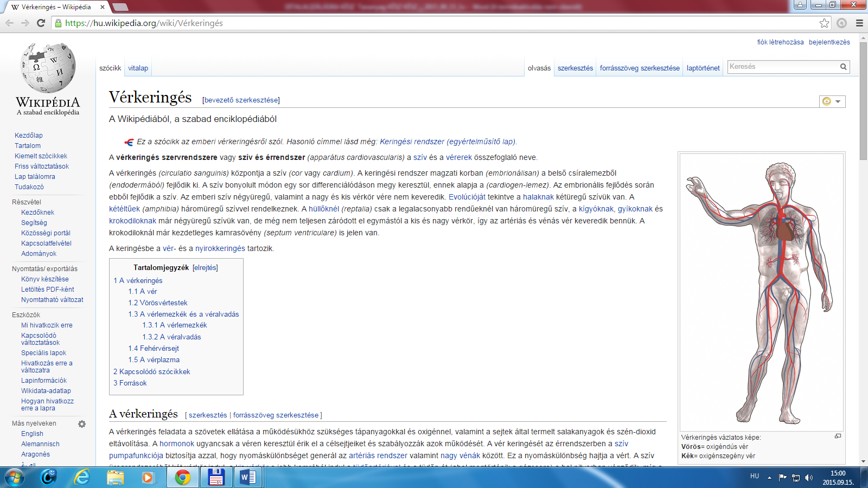
Task: Open File Explorer folder on taskbar
Action: point(116,477)
